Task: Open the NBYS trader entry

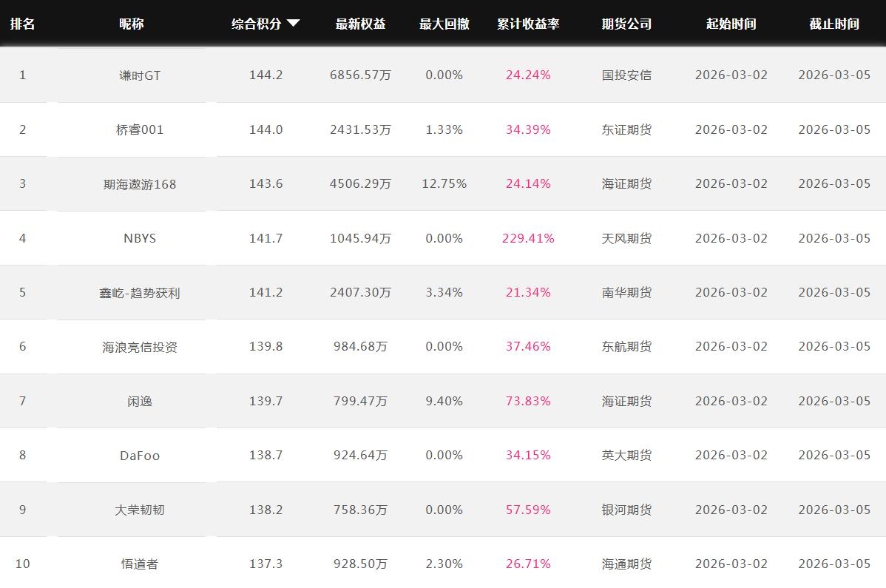Action: coord(140,238)
